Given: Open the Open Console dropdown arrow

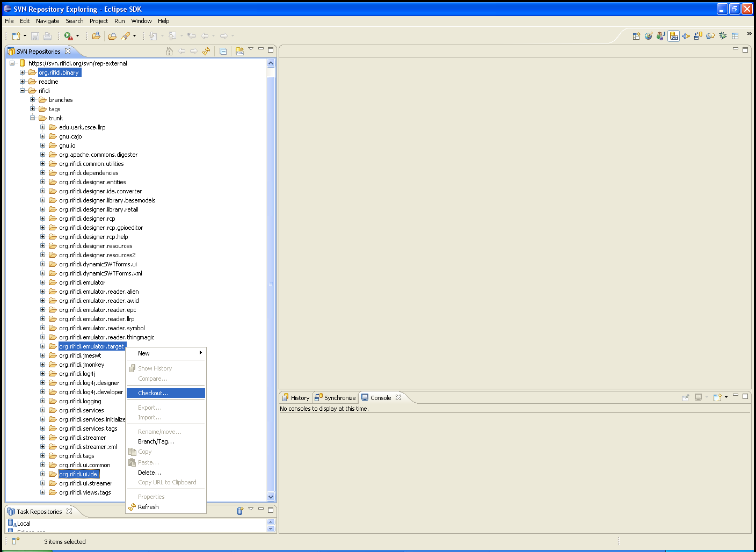Looking at the screenshot, I should click(x=726, y=397).
